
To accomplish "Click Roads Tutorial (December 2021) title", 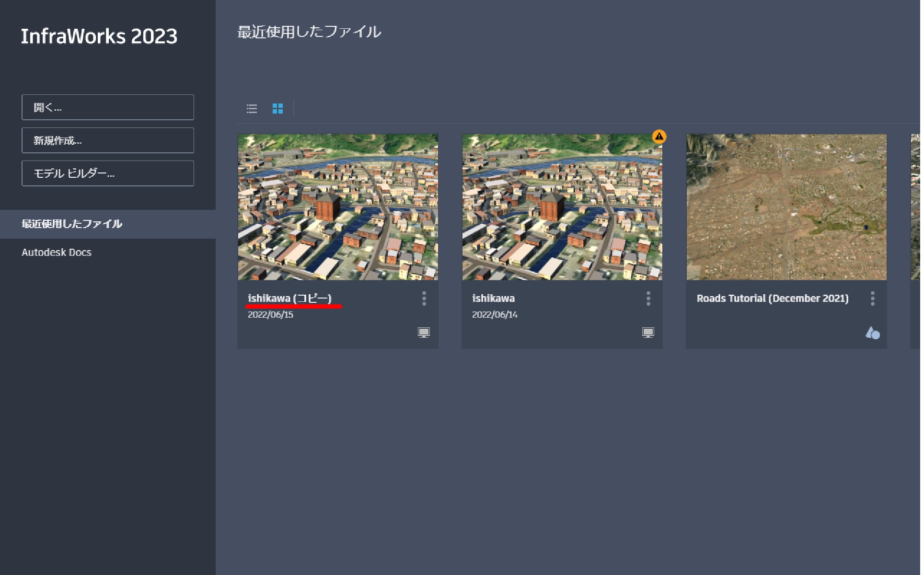I will point(773,299).
